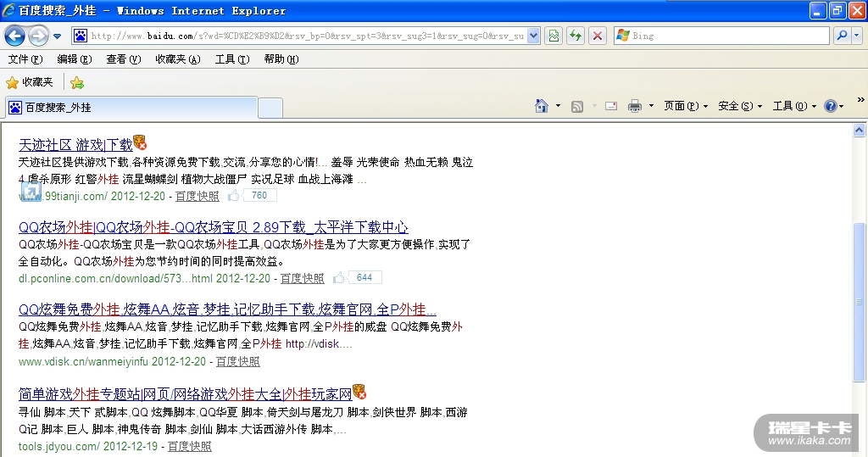Open the 工具(T) menu in menu bar
Viewport: 868px width, 457px height.
click(x=232, y=59)
